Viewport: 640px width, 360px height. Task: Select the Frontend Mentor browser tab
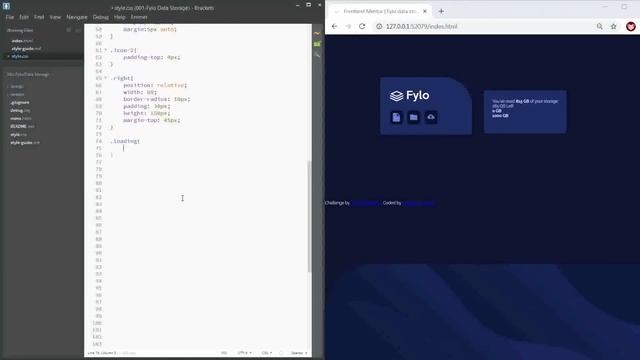(x=380, y=11)
